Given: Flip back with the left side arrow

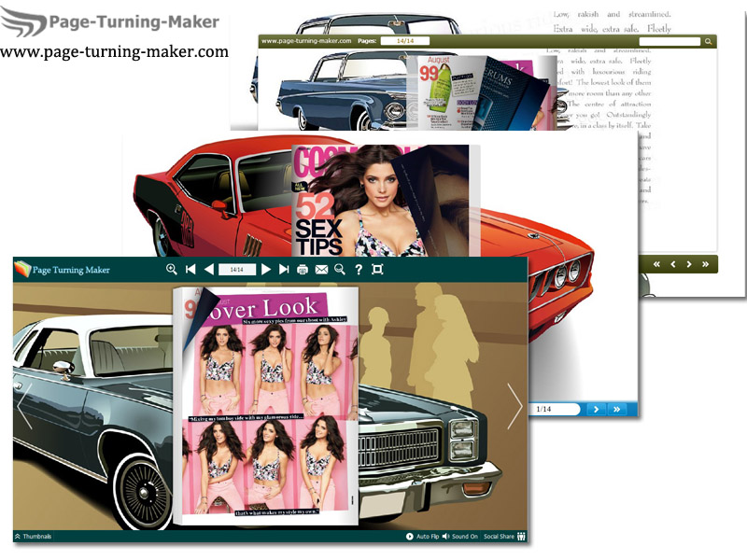Looking at the screenshot, I should [x=24, y=406].
